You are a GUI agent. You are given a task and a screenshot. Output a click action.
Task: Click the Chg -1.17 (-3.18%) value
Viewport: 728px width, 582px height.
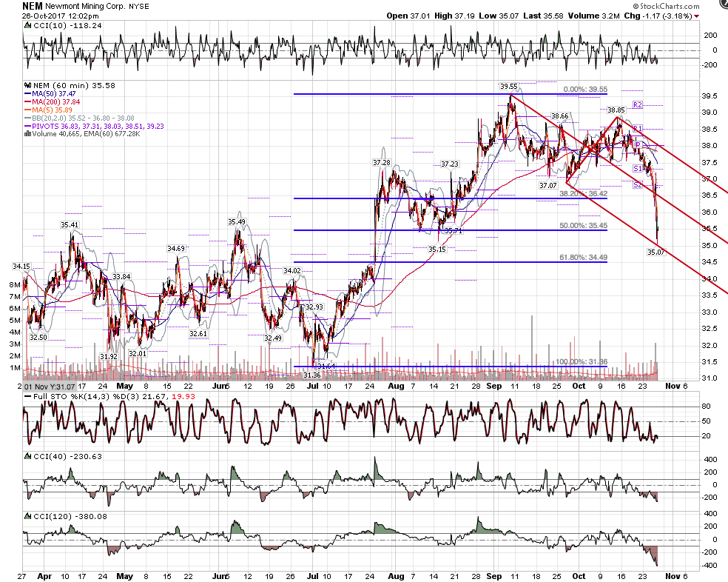coord(658,16)
